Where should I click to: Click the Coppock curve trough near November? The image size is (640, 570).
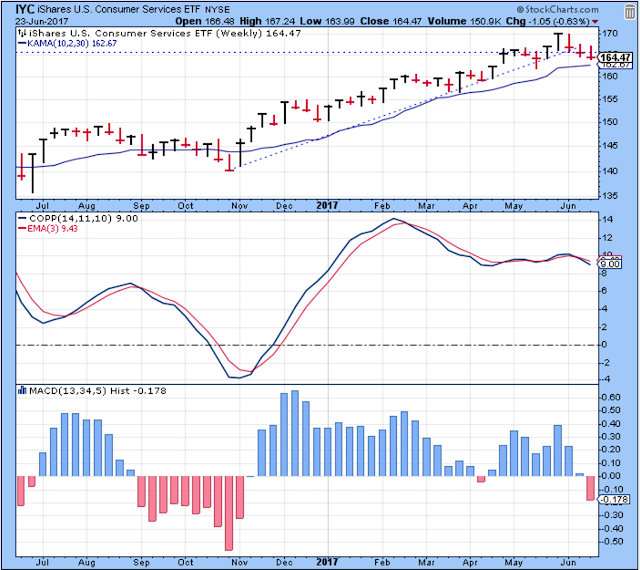click(239, 377)
